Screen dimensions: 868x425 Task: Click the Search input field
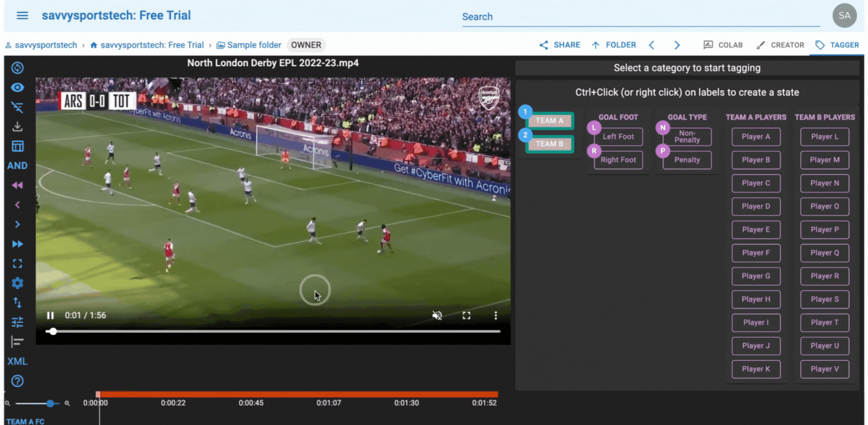point(641,17)
